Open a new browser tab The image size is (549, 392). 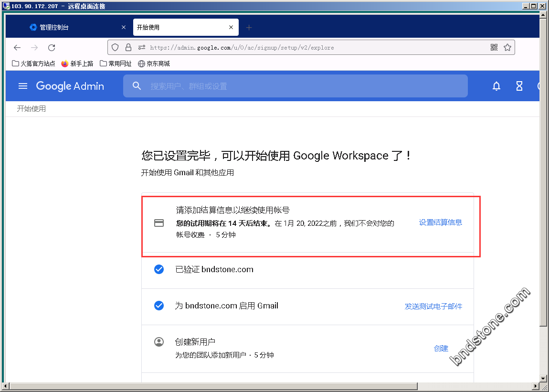point(249,27)
